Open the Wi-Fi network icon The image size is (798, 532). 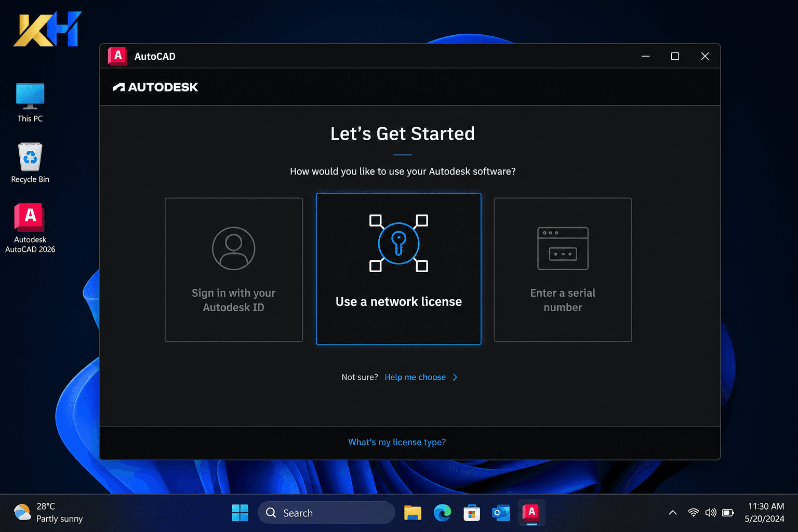tap(693, 513)
